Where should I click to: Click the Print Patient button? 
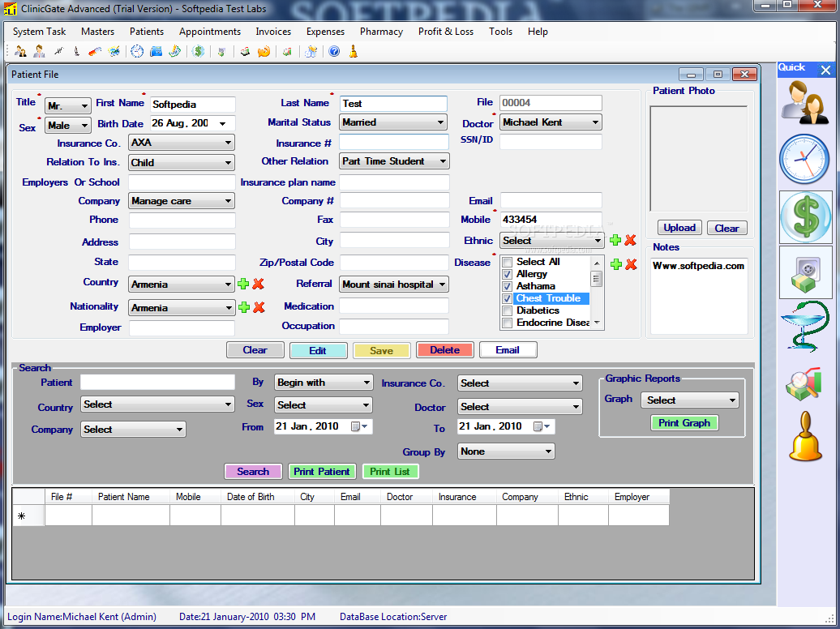point(321,472)
